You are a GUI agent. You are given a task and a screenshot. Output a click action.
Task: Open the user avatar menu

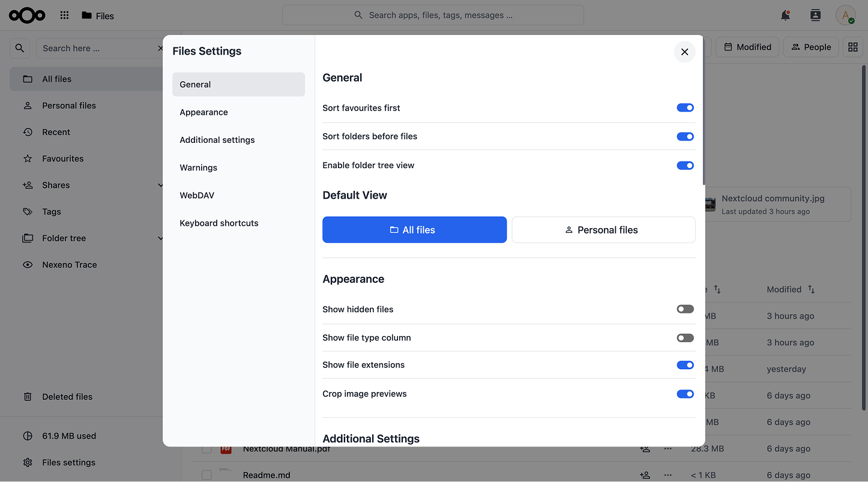click(845, 16)
